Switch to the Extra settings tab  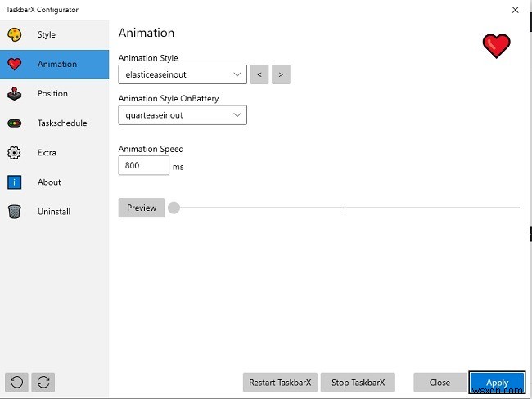point(47,153)
